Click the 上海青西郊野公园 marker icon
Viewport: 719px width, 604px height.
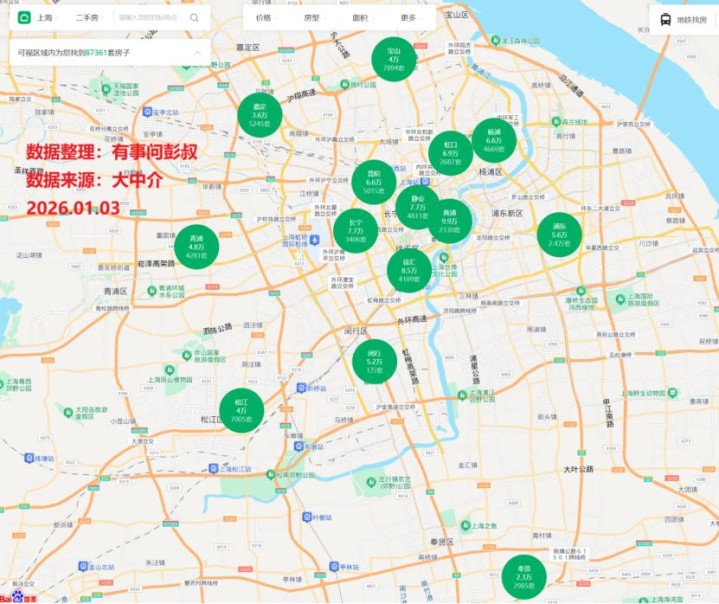pos(2,384)
